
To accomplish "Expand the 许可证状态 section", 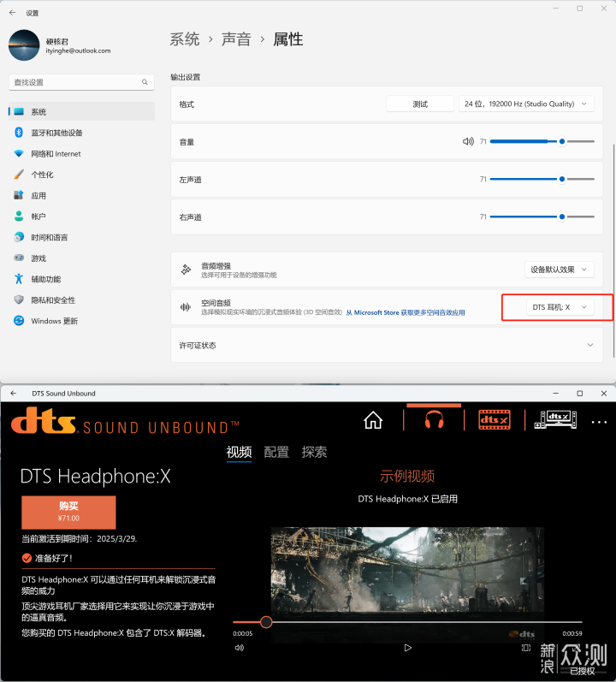I will pyautogui.click(x=387, y=345).
